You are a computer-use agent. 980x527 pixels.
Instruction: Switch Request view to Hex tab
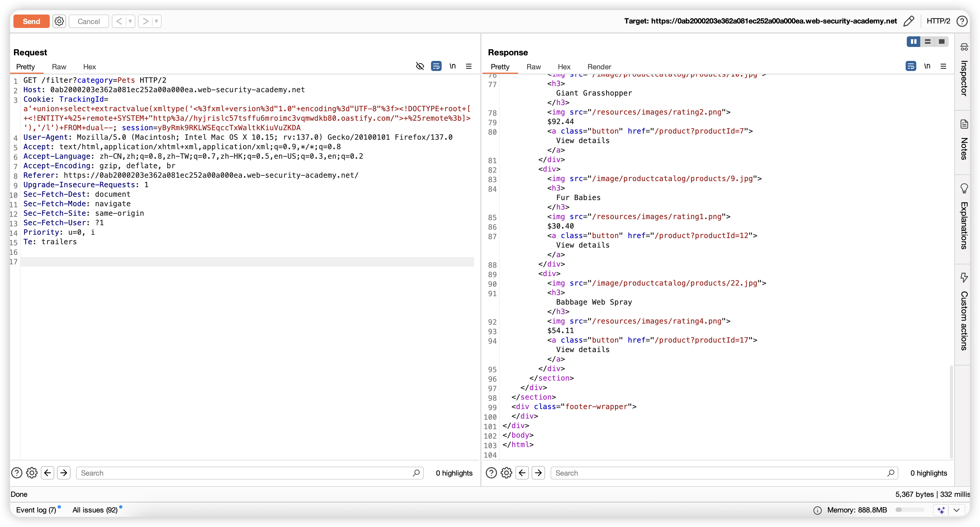pyautogui.click(x=89, y=67)
